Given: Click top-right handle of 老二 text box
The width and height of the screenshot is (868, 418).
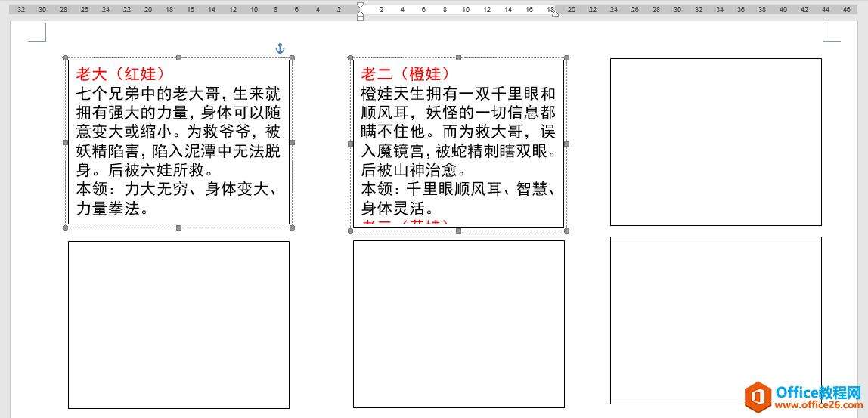Looking at the screenshot, I should coord(566,57).
